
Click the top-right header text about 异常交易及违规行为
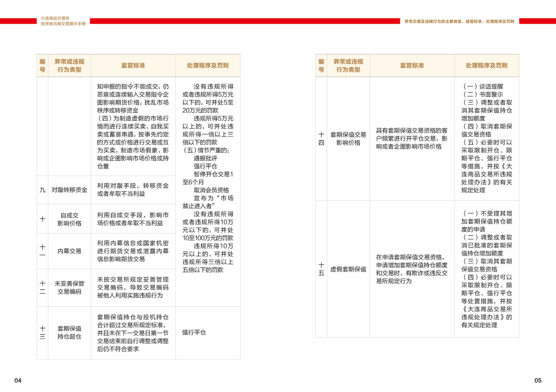[x=459, y=21]
